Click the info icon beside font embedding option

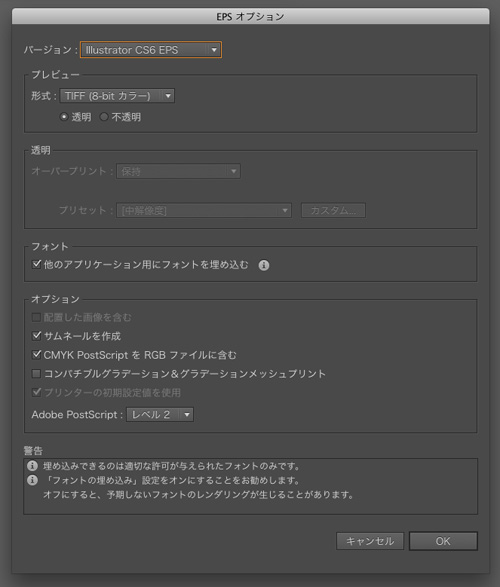(x=263, y=265)
